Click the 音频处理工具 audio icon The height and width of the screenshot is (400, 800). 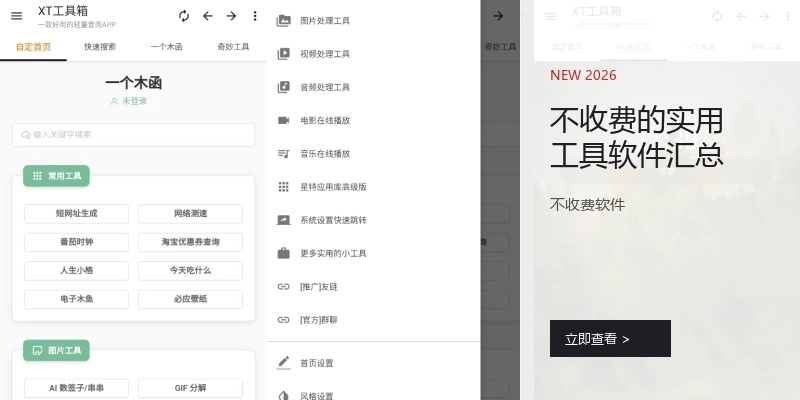pos(284,87)
